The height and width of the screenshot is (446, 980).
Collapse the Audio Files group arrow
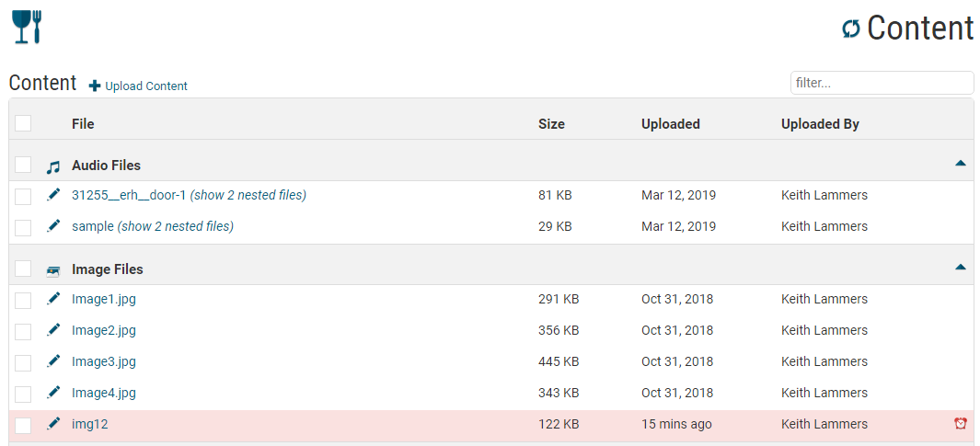(x=960, y=164)
